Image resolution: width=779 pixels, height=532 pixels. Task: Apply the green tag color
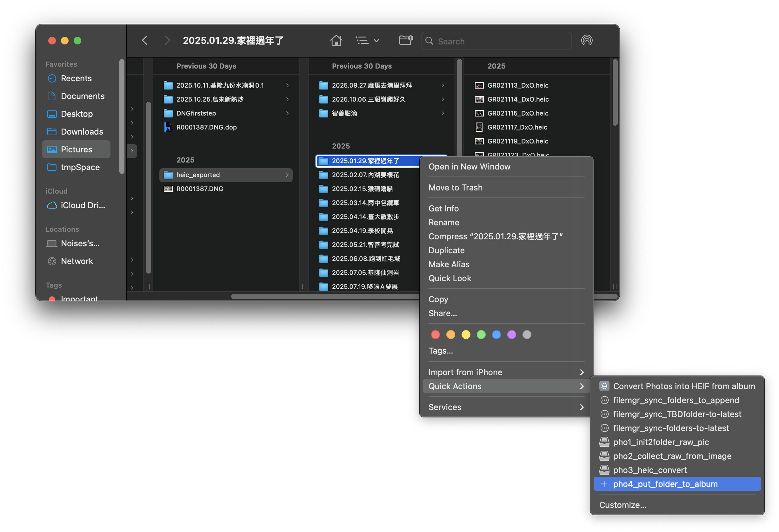[x=481, y=335]
